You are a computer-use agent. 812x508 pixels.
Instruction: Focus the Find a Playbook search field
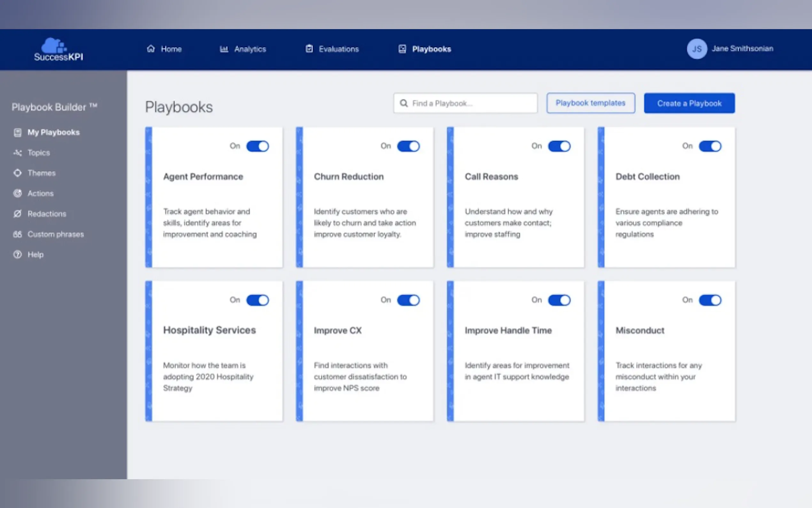tap(470, 103)
